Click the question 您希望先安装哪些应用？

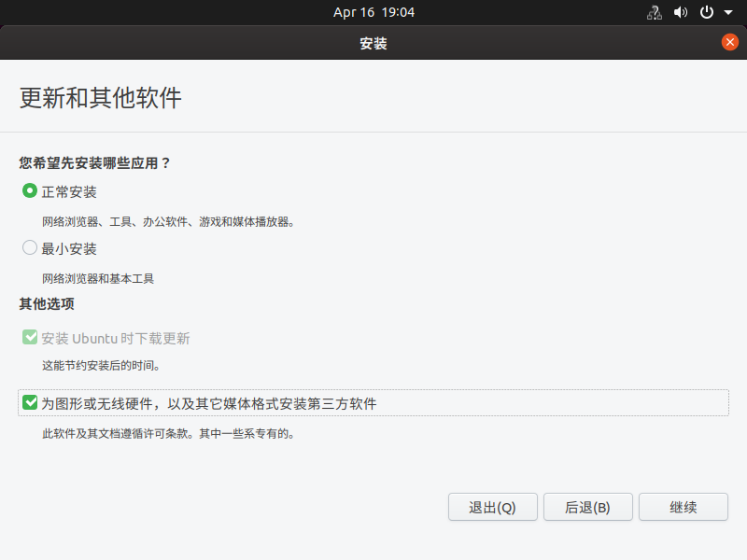pos(95,162)
